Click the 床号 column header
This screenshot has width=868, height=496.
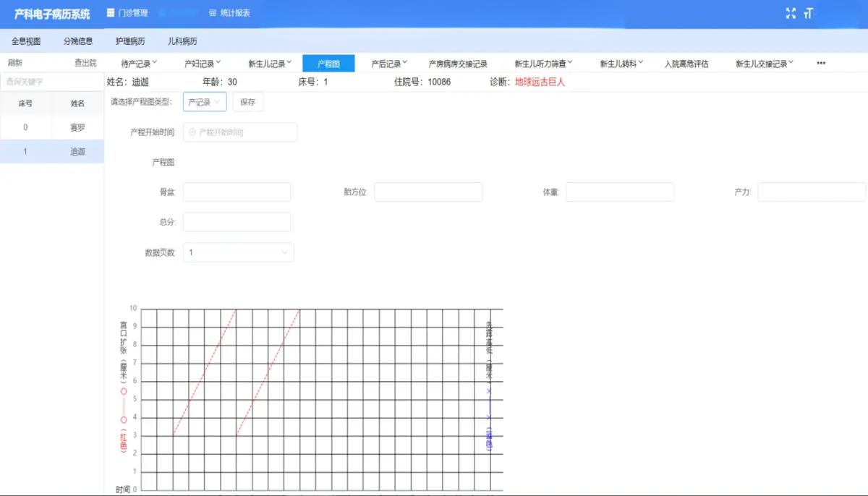25,103
